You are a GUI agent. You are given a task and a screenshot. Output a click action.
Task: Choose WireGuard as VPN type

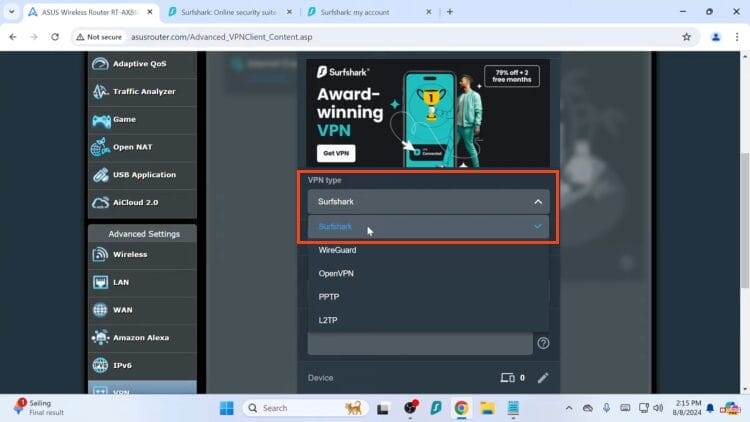coord(428,250)
